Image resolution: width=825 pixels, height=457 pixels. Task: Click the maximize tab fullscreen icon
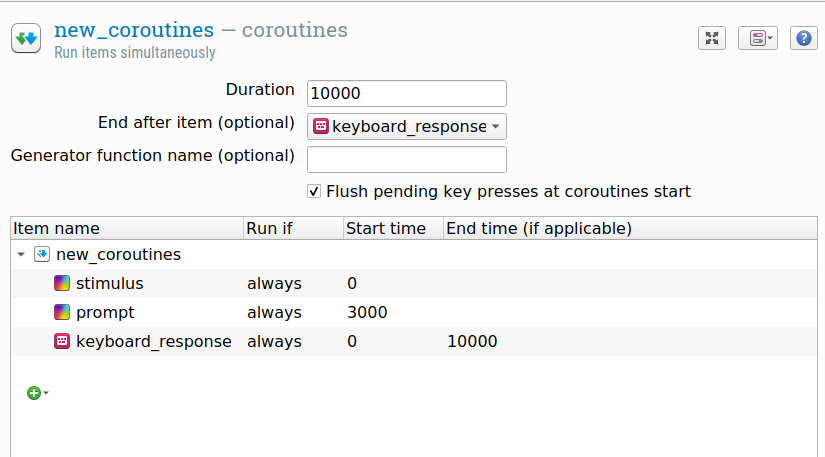(x=711, y=38)
